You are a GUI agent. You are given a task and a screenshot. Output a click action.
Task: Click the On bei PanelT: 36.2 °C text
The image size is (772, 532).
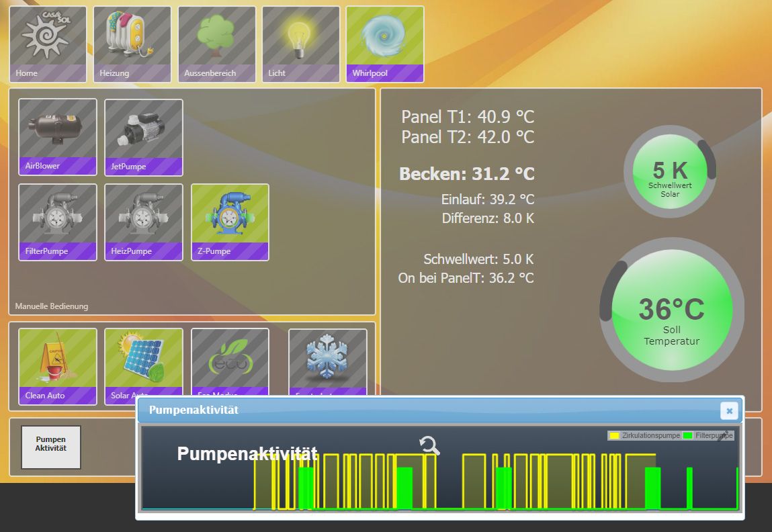[x=466, y=278]
